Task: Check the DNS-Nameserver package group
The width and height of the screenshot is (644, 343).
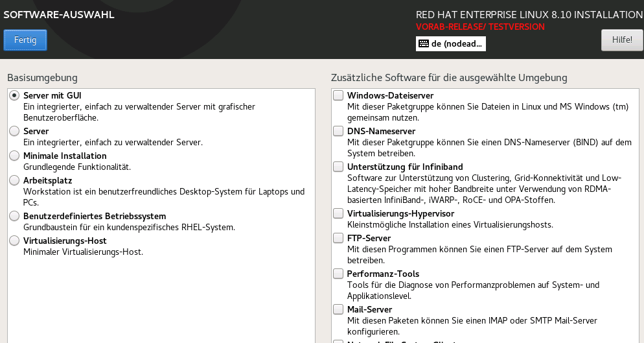Action: (x=338, y=131)
